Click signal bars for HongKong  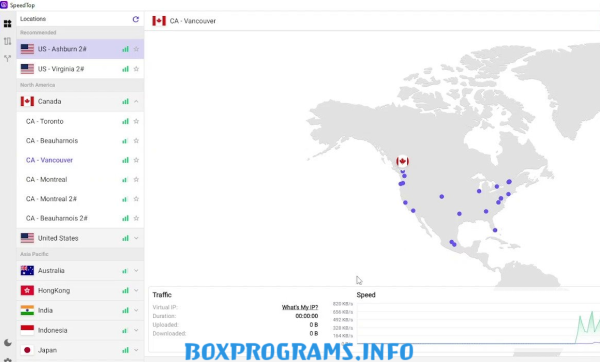125,290
